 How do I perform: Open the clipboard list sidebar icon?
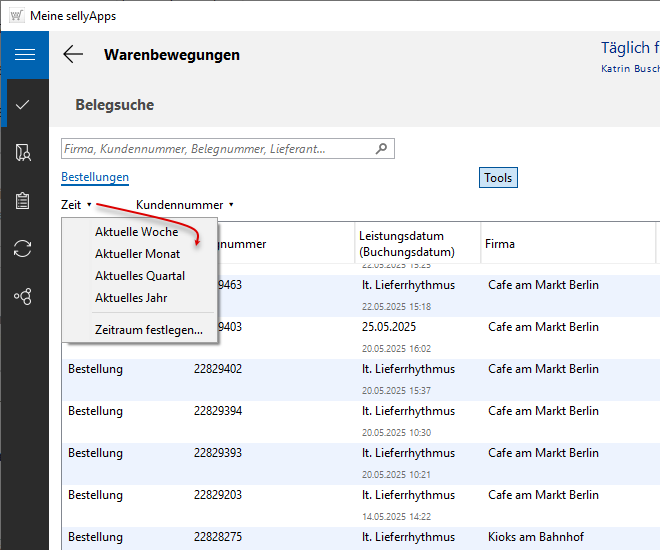point(23,201)
